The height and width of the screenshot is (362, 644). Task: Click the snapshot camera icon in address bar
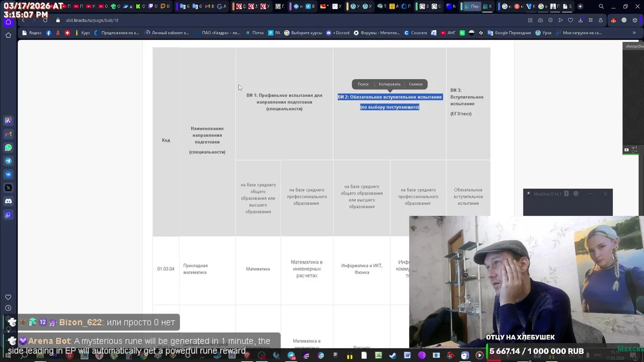coord(540,20)
